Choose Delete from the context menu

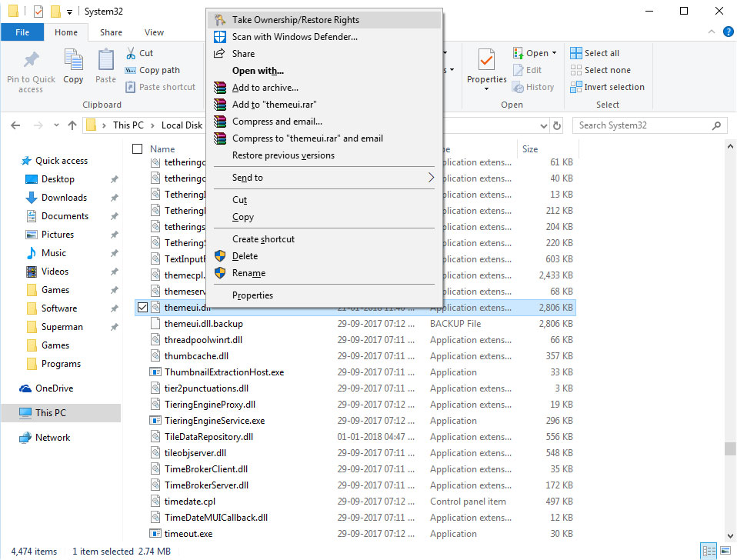(x=324, y=256)
